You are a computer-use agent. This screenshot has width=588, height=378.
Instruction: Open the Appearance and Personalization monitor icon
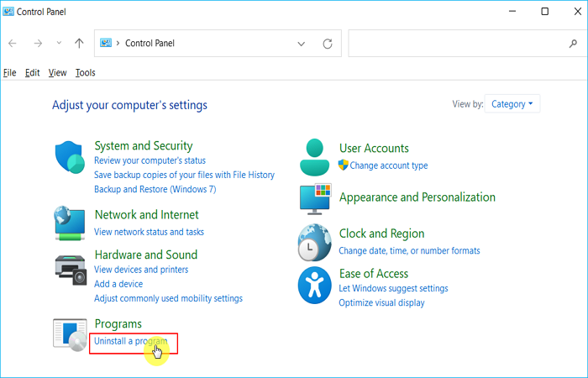[315, 199]
